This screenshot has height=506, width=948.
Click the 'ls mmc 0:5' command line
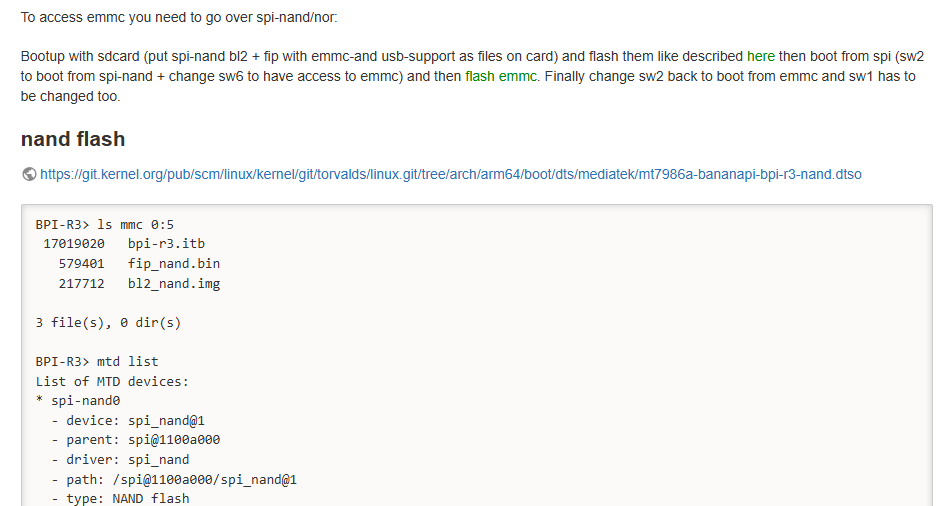coord(105,224)
